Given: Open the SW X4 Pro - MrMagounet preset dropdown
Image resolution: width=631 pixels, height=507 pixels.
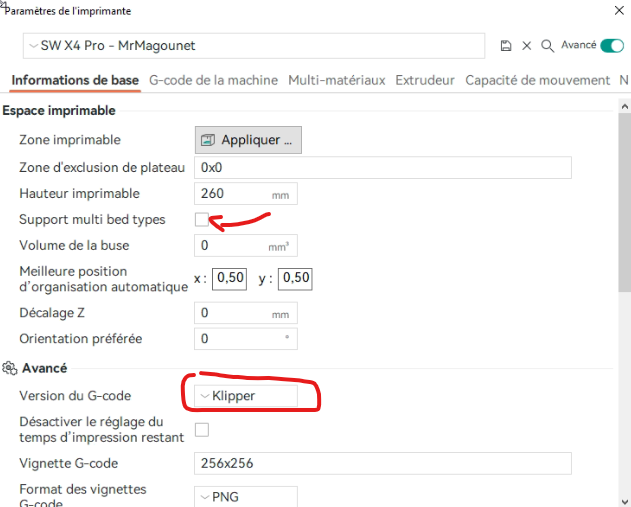Looking at the screenshot, I should click(x=254, y=46).
